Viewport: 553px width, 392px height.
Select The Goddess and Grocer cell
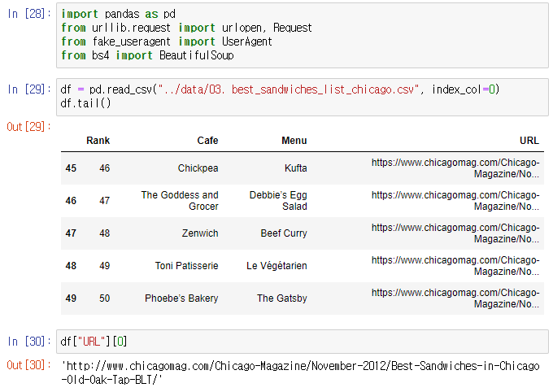(180, 200)
